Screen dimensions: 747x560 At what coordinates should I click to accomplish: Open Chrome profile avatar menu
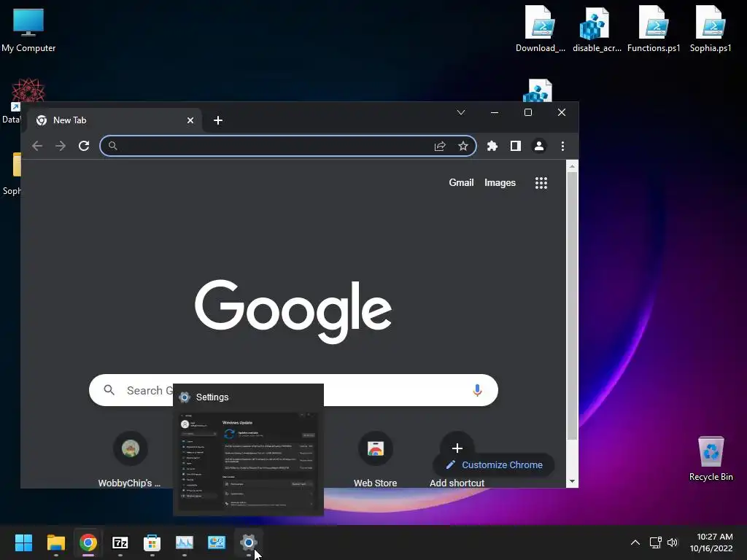(x=539, y=146)
